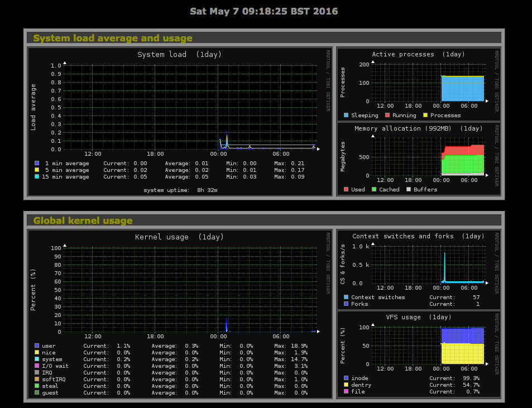
Task: Click the cyan system legend swatch
Action: tap(37, 359)
